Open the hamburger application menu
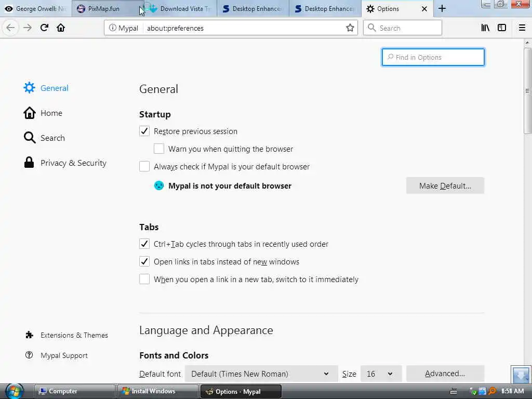 coord(522,28)
